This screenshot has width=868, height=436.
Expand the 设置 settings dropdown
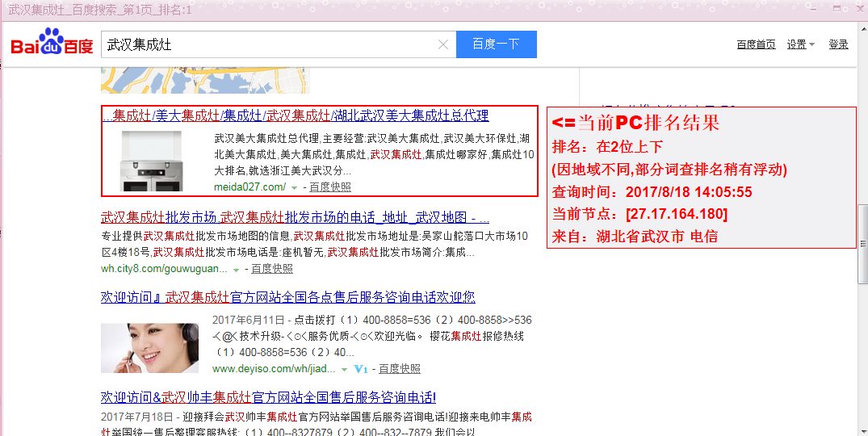[x=800, y=44]
